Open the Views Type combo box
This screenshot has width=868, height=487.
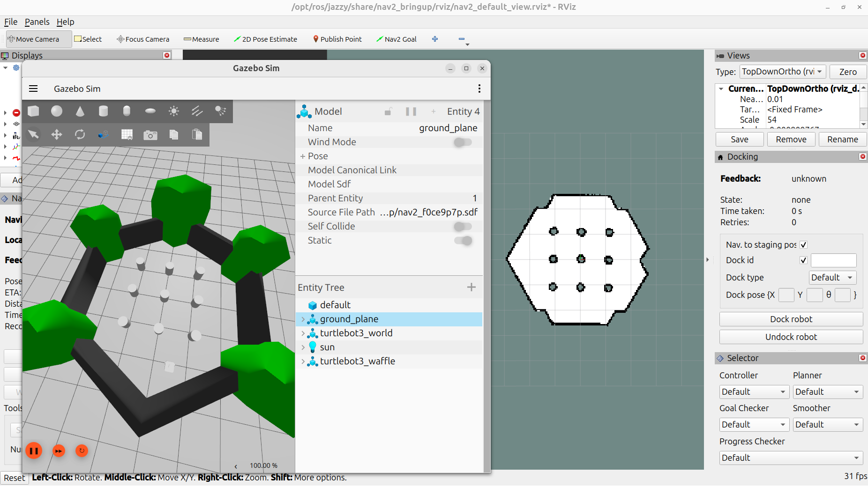point(782,72)
